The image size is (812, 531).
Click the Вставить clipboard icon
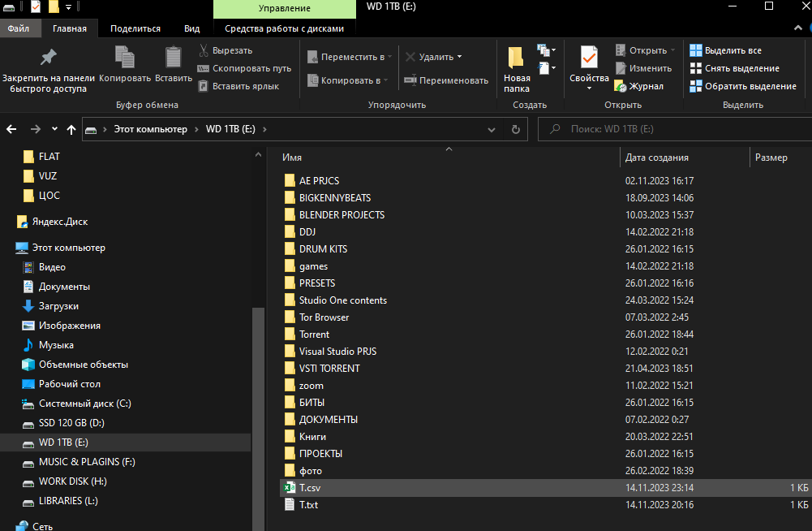(x=174, y=64)
